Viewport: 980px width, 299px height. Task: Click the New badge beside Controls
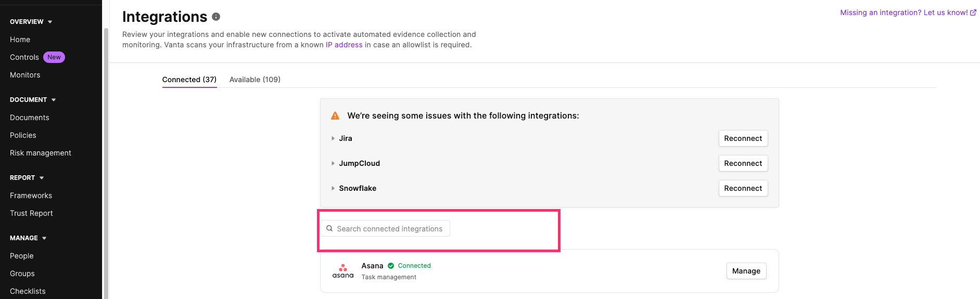click(54, 57)
